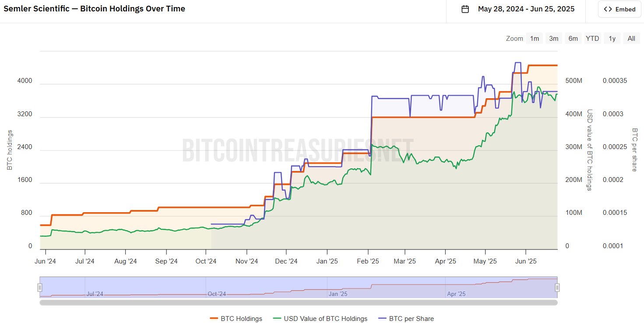Image resolution: width=644 pixels, height=324 pixels.
Task: Open the May 28, 2024 - Jun 25, 2025 date picker
Action: coord(526,9)
